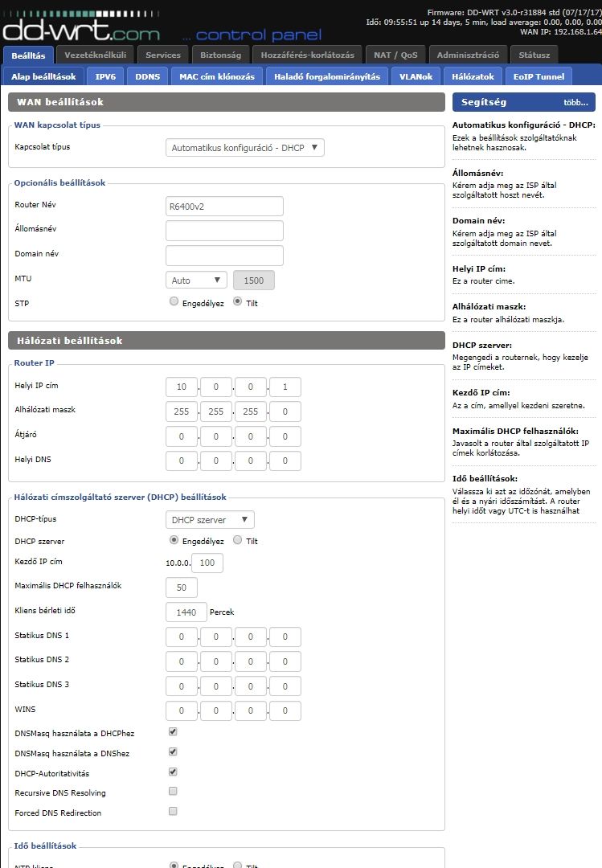Select the Adminisztráció tab
The image size is (602, 868).
pyautogui.click(x=468, y=55)
